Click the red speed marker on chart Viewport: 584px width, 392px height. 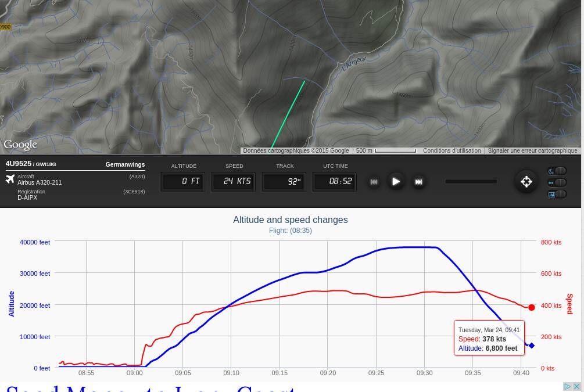click(532, 307)
